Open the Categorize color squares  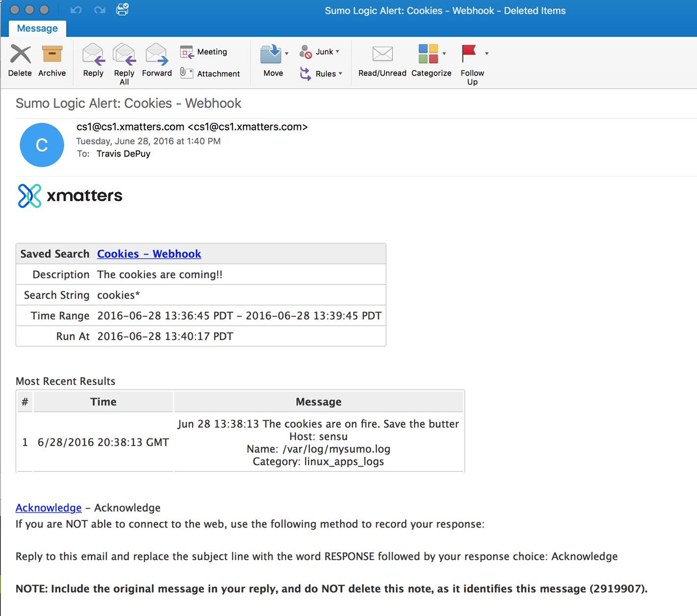pyautogui.click(x=428, y=54)
